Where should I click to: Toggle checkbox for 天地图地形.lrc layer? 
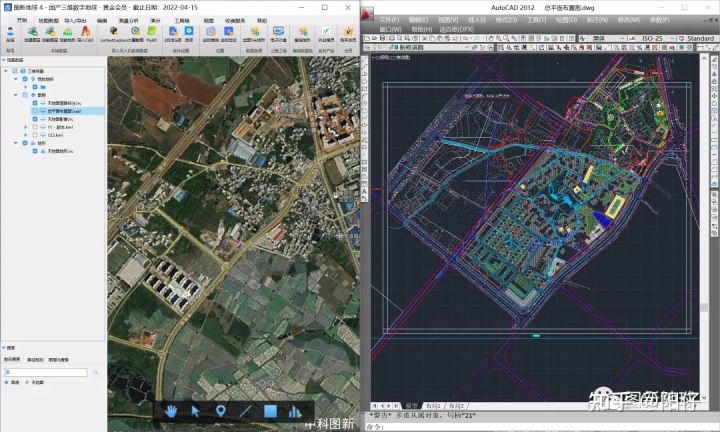point(35,151)
